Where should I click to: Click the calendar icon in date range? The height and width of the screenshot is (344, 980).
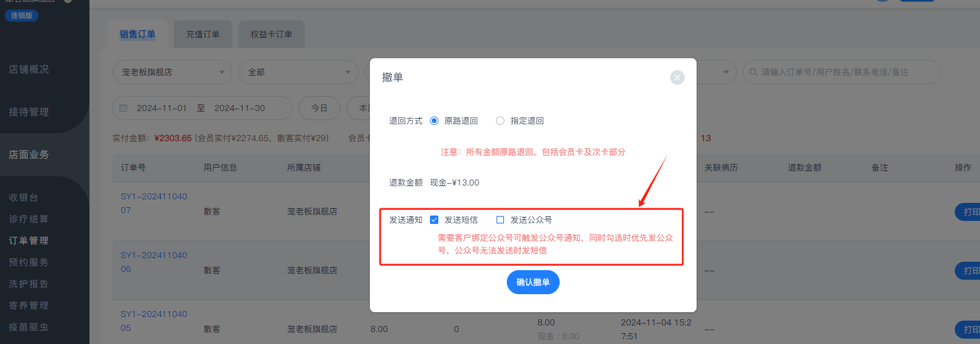pos(124,108)
